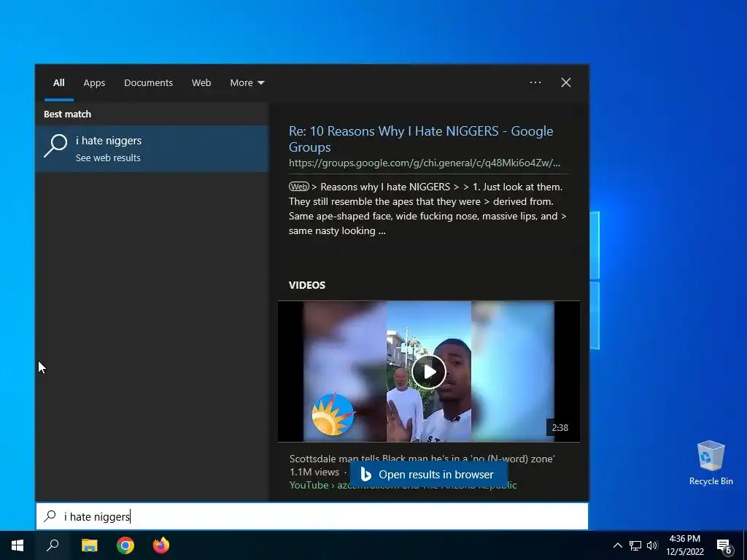Click the magnifier icon inside the search box

click(x=50, y=516)
